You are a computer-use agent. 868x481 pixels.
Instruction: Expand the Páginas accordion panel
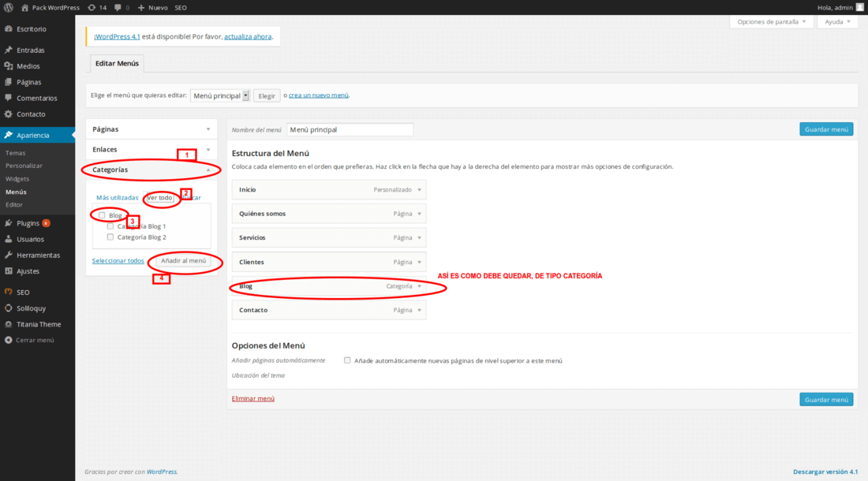click(152, 129)
